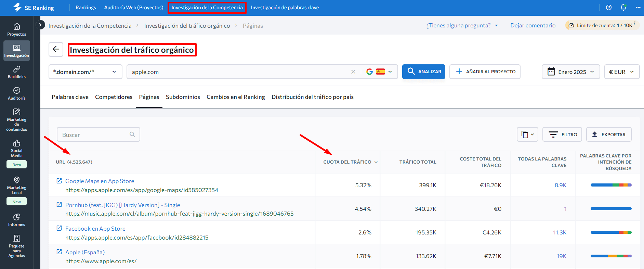Image resolution: width=644 pixels, height=269 pixels.
Task: Click the Límite de cuenta indicator
Action: (x=602, y=25)
